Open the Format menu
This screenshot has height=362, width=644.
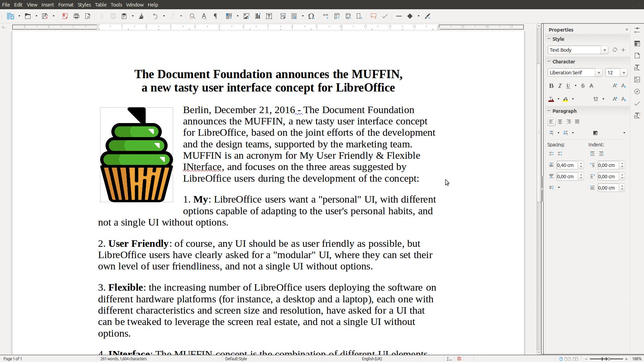[x=66, y=5]
